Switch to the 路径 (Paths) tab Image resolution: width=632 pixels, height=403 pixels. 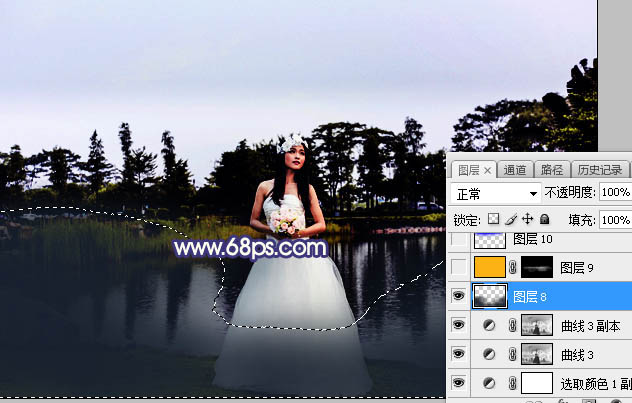(x=552, y=170)
